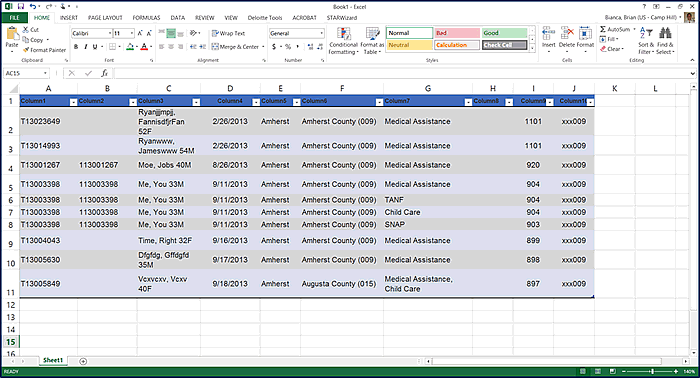Screen dimensions: 700x378
Task: Open Format as Table gallery
Action: pos(372,41)
